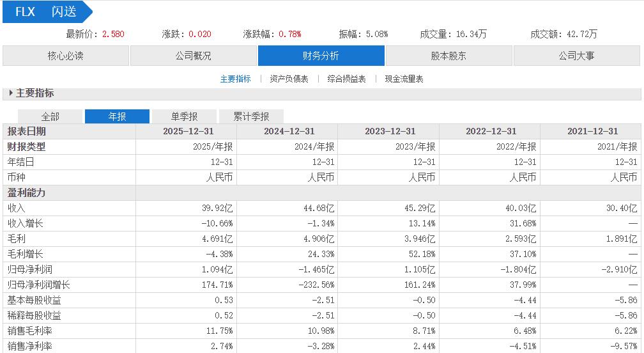Click the 2024-12-31 column header
This screenshot has height=353, width=644.
point(289,131)
